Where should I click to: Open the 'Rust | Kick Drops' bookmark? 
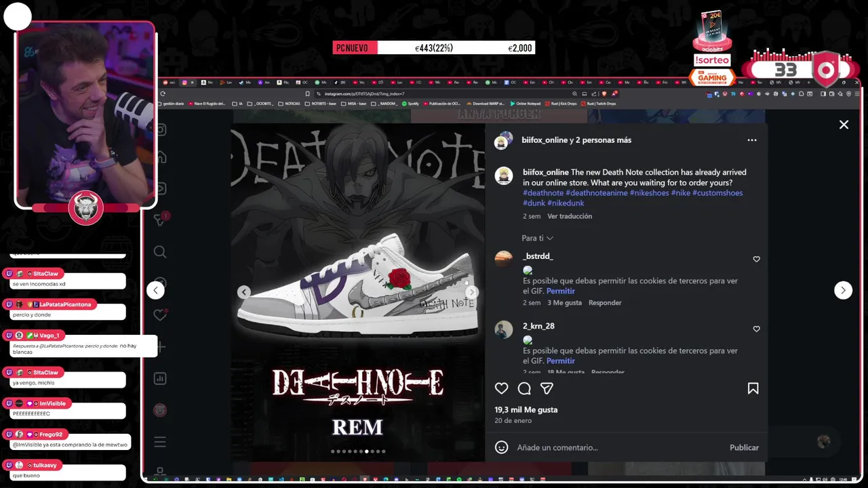560,104
